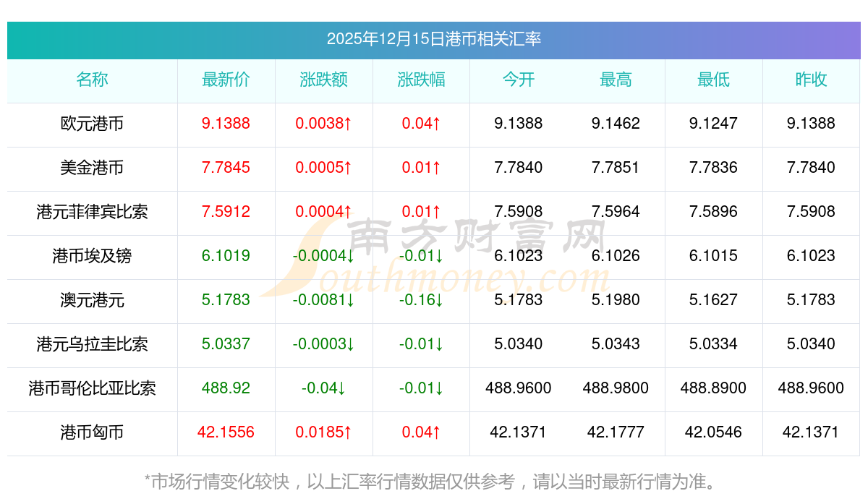Click change amount -0.0003↓

pyautogui.click(x=323, y=344)
